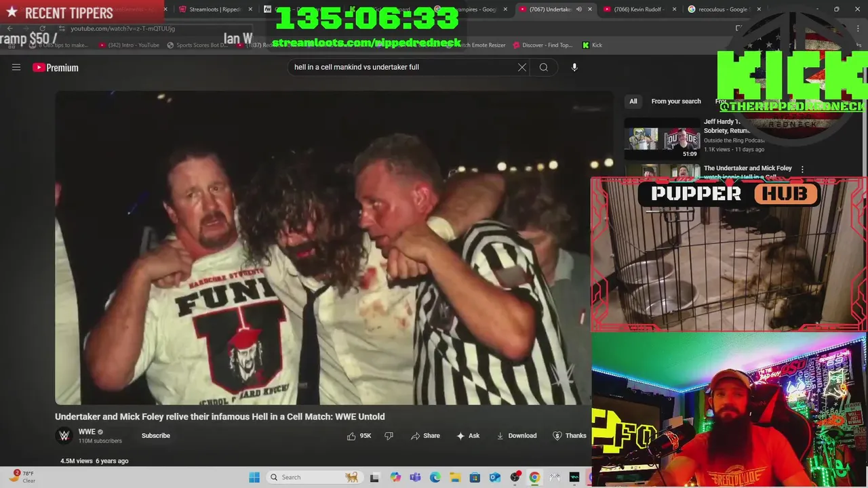Image resolution: width=868 pixels, height=488 pixels.
Task: Go to YouTube Premium home logo
Action: (x=56, y=68)
